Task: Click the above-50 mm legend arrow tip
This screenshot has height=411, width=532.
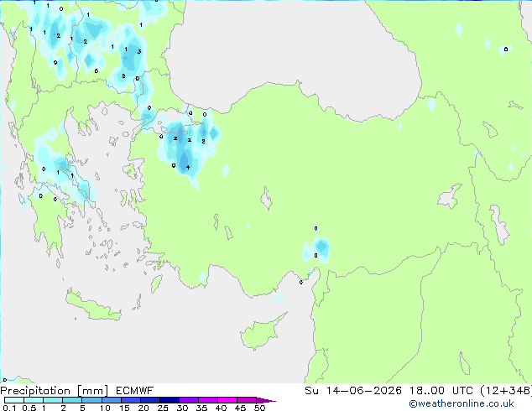Action: tap(266, 400)
